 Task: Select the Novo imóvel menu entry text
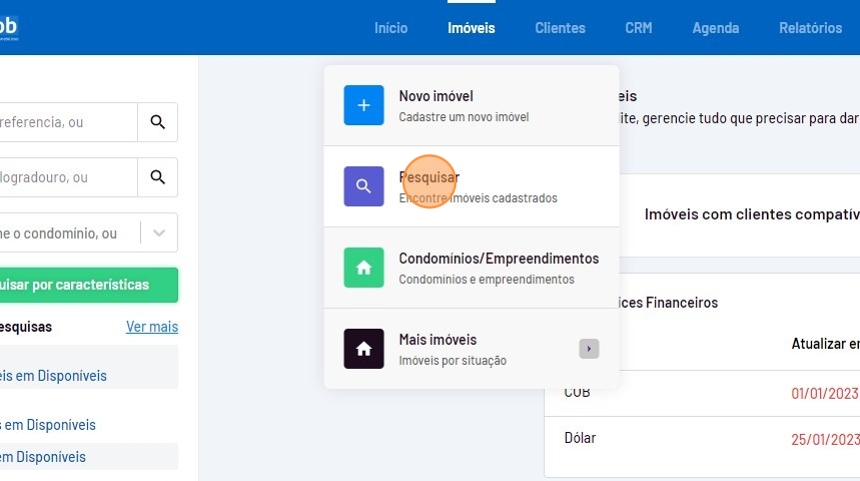[436, 96]
